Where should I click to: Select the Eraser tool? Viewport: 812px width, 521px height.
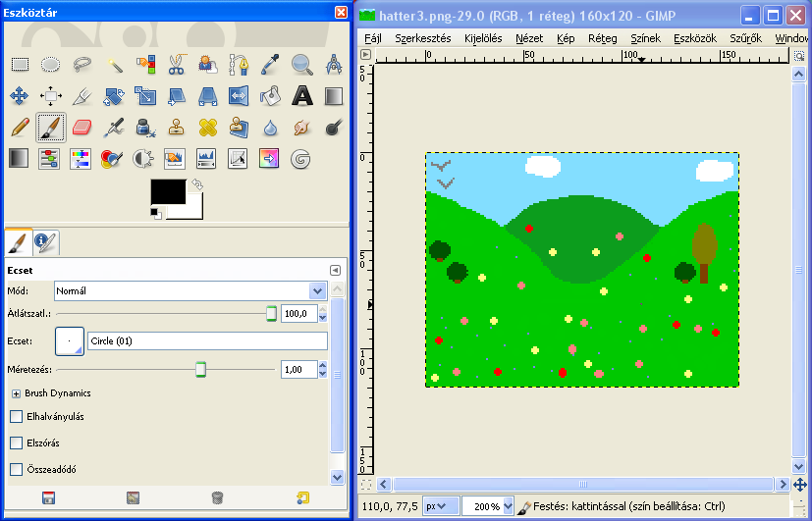point(81,128)
